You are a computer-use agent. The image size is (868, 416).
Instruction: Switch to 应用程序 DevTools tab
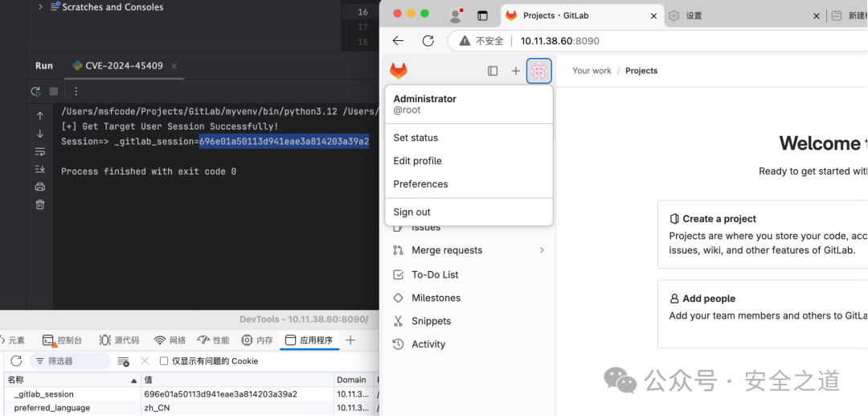309,340
